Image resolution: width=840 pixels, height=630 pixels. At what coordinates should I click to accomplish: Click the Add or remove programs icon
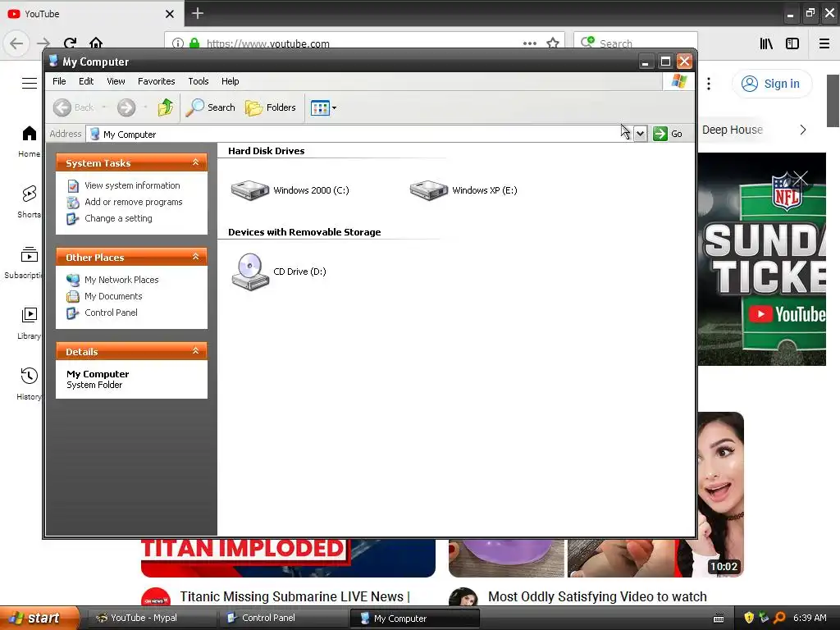(x=73, y=203)
